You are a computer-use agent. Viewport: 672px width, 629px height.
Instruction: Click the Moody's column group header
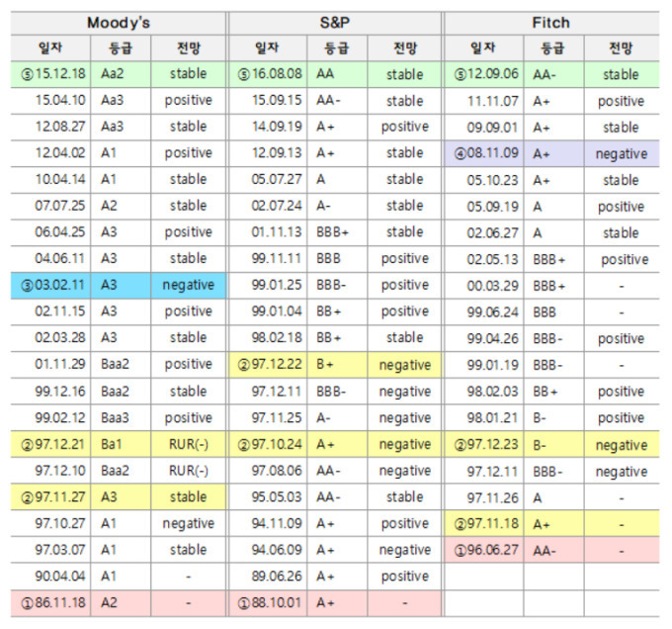[x=119, y=23]
